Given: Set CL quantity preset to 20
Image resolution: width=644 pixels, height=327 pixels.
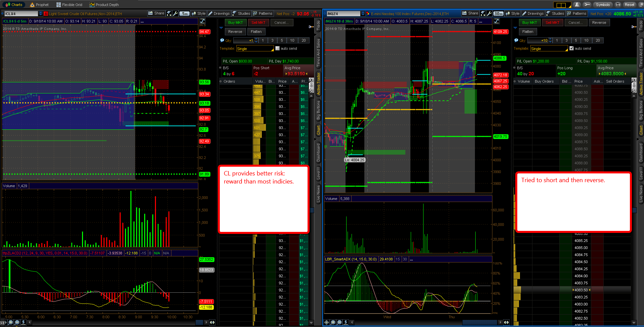Looking at the screenshot, I should pos(304,40).
